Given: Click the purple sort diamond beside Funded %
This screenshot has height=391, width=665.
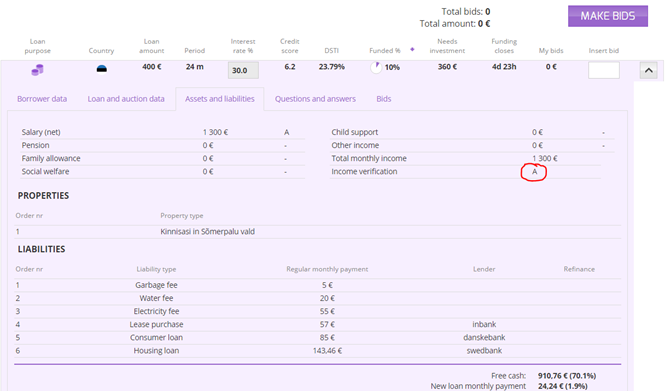Looking at the screenshot, I should (x=412, y=50).
